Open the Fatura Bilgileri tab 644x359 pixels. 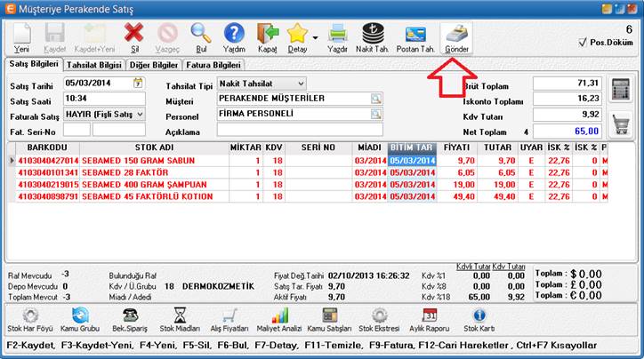pyautogui.click(x=213, y=65)
